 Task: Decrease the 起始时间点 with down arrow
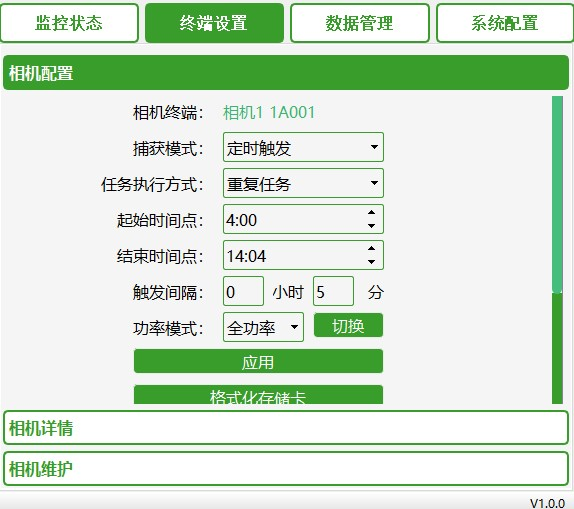(372, 226)
